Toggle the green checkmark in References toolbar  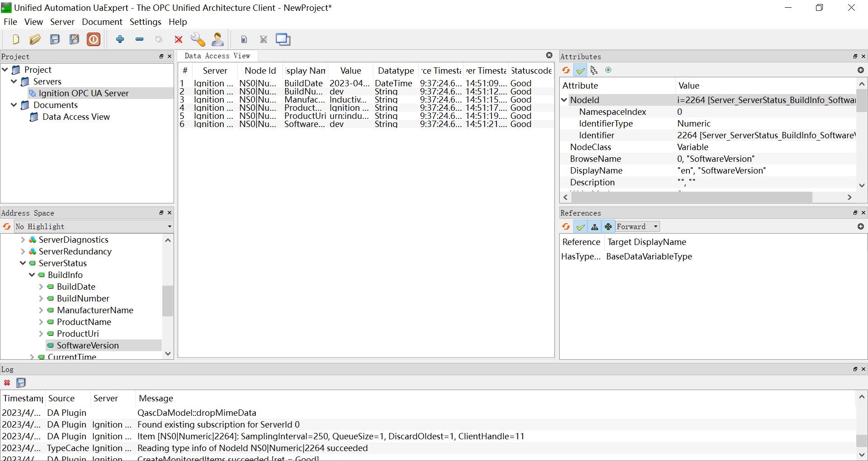(580, 226)
